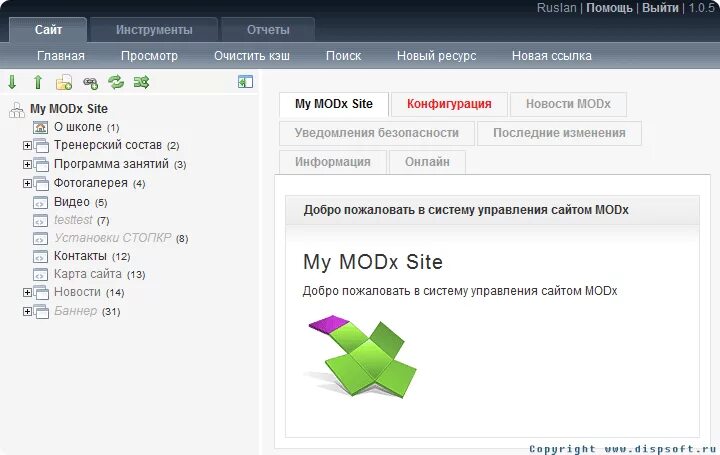Click the document icon beside Установки СТОПКР
The image size is (720, 455).
(x=40, y=238)
